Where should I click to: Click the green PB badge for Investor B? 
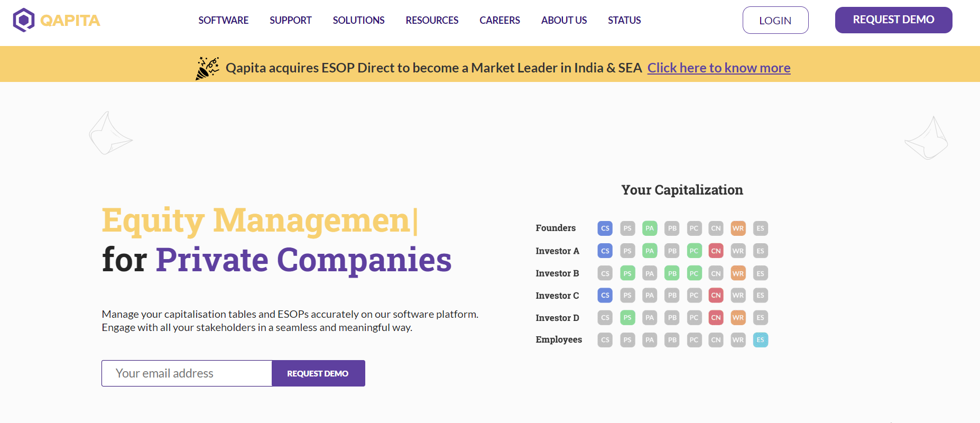pyautogui.click(x=672, y=273)
